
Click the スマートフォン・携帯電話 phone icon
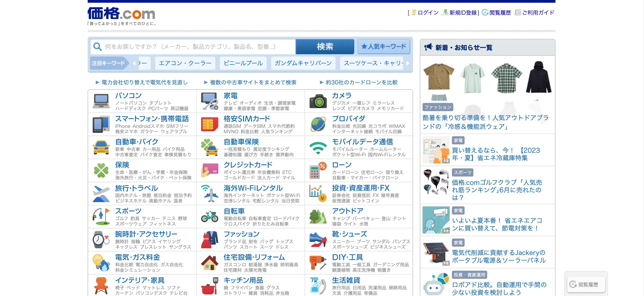coord(101,124)
